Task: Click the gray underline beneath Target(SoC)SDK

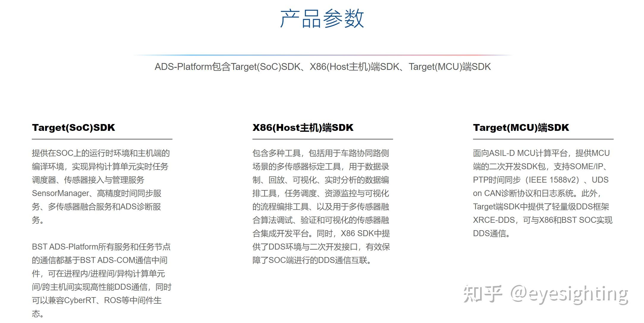Action: pos(102,139)
